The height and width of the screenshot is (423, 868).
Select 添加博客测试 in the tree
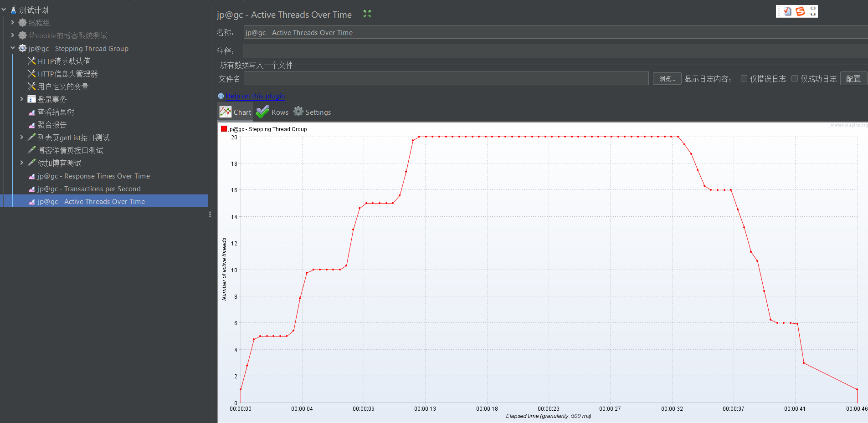click(59, 163)
